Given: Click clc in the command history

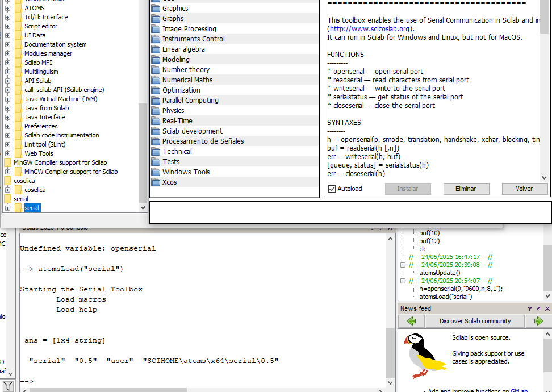Looking at the screenshot, I should pos(423,249).
